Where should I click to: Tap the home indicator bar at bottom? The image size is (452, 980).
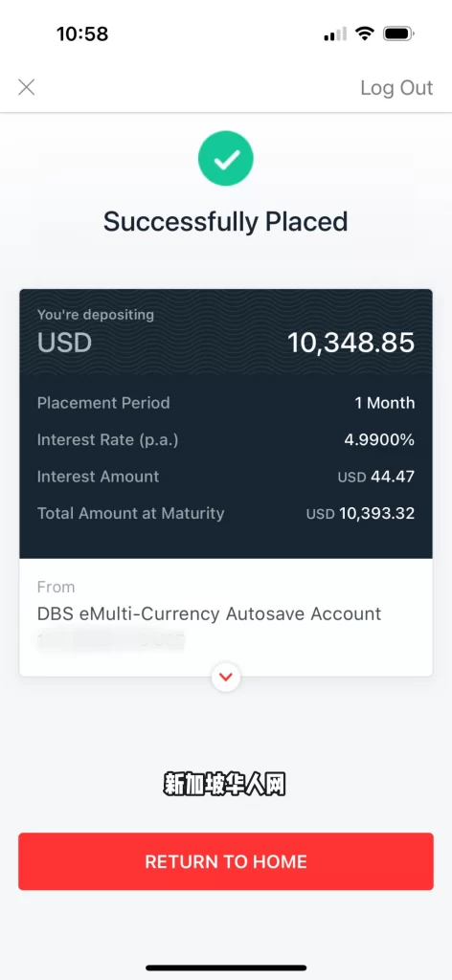click(x=226, y=968)
